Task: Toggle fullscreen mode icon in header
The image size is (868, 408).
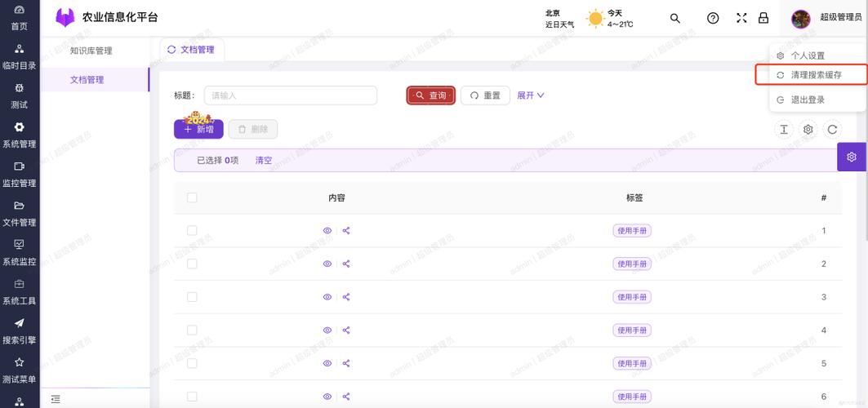Action: pos(741,18)
